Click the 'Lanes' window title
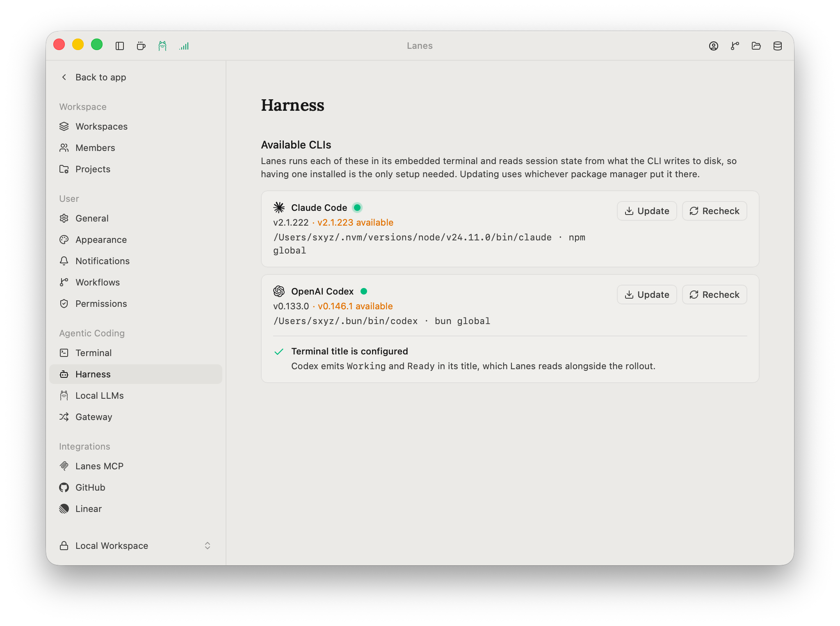 tap(420, 46)
